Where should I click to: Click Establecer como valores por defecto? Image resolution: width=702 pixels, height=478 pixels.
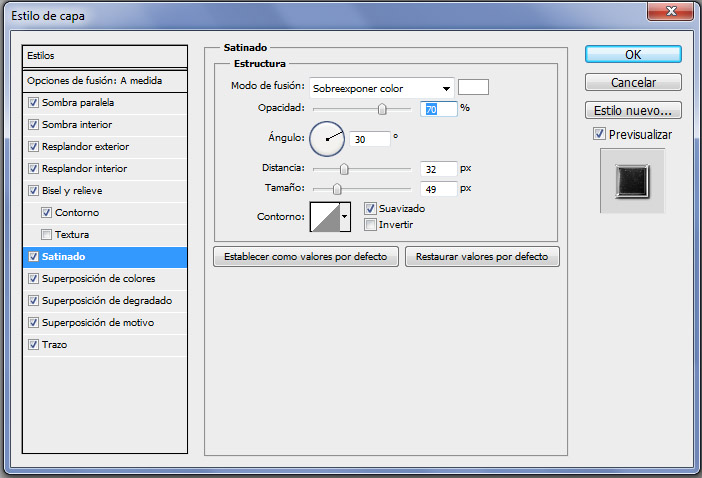[x=306, y=256]
